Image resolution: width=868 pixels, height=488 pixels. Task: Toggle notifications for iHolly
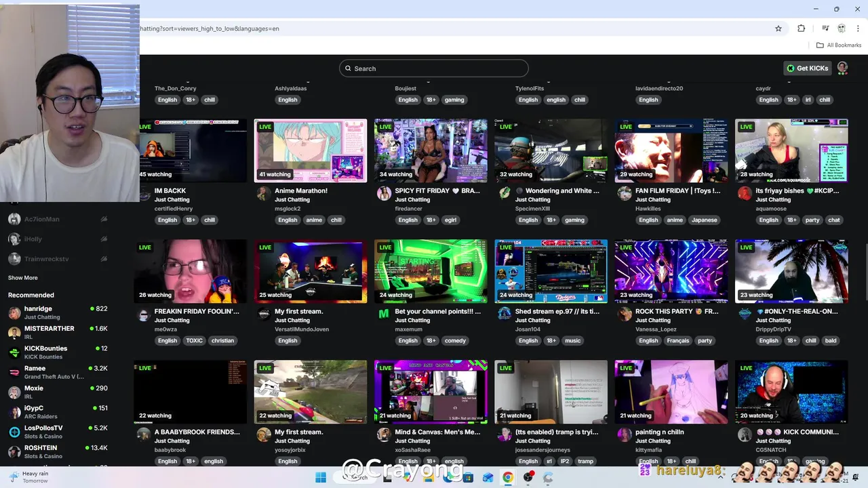coord(104,239)
